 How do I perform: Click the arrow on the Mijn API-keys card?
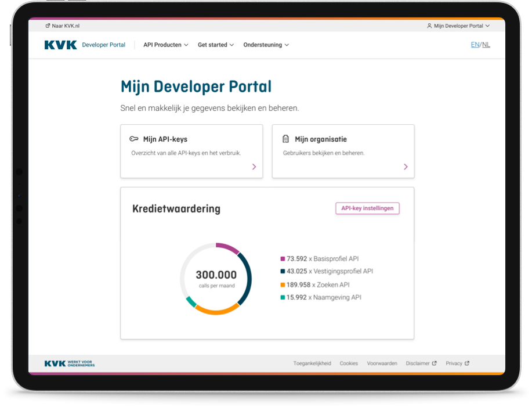click(x=254, y=167)
